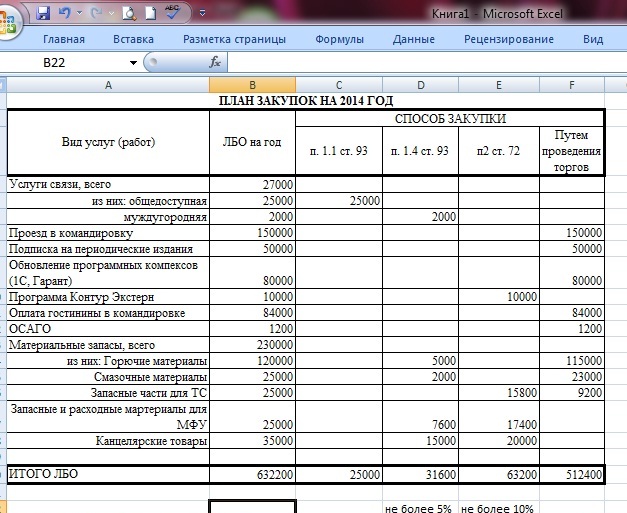This screenshot has height=513, width=627.
Task: Switch to the Формулы tab
Action: click(339, 39)
